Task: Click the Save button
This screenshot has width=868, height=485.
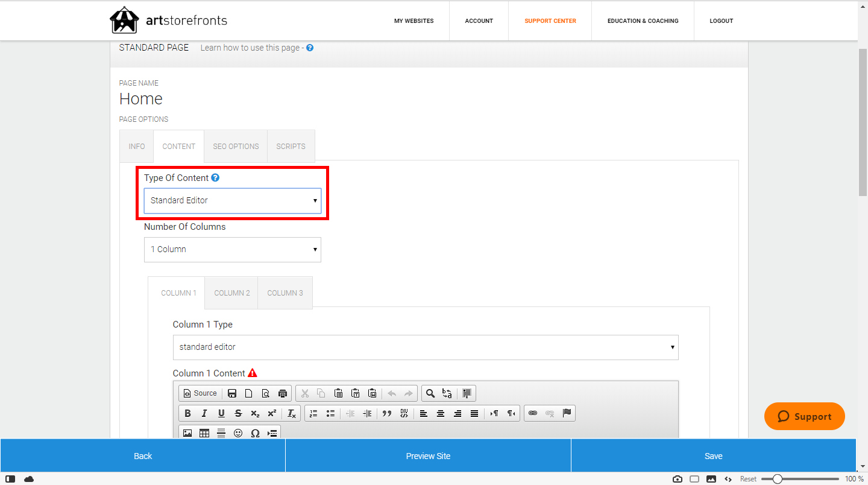Action: click(x=713, y=455)
